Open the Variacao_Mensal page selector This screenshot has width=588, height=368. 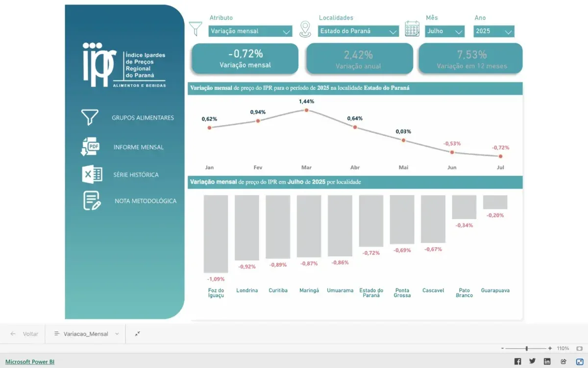pos(87,334)
